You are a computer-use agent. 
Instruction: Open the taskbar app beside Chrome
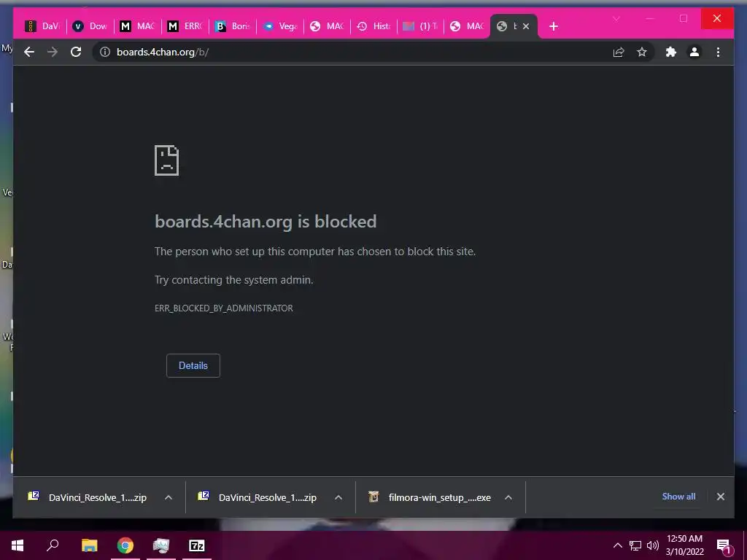coord(161,545)
